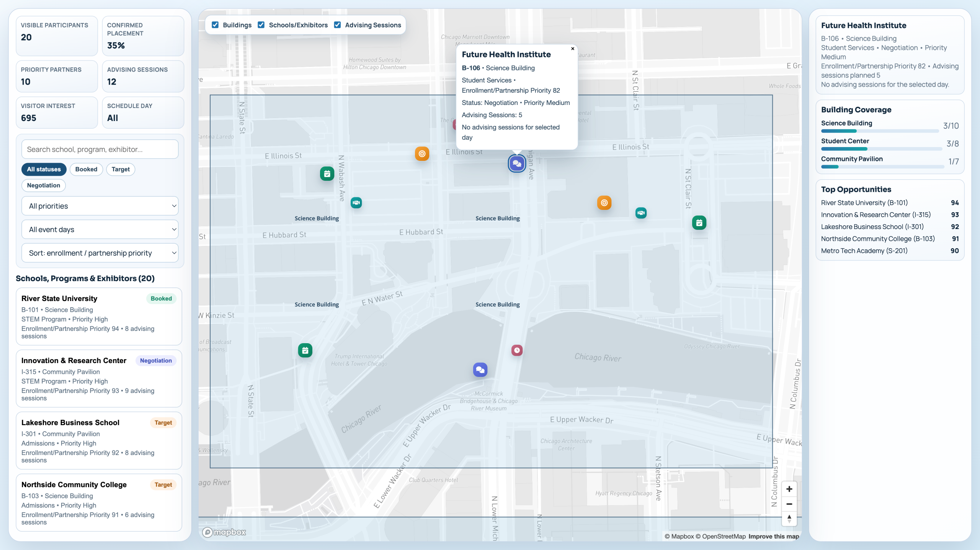Image resolution: width=980 pixels, height=550 pixels.
Task: Uncheck the Buildings layer checkbox
Action: [216, 25]
